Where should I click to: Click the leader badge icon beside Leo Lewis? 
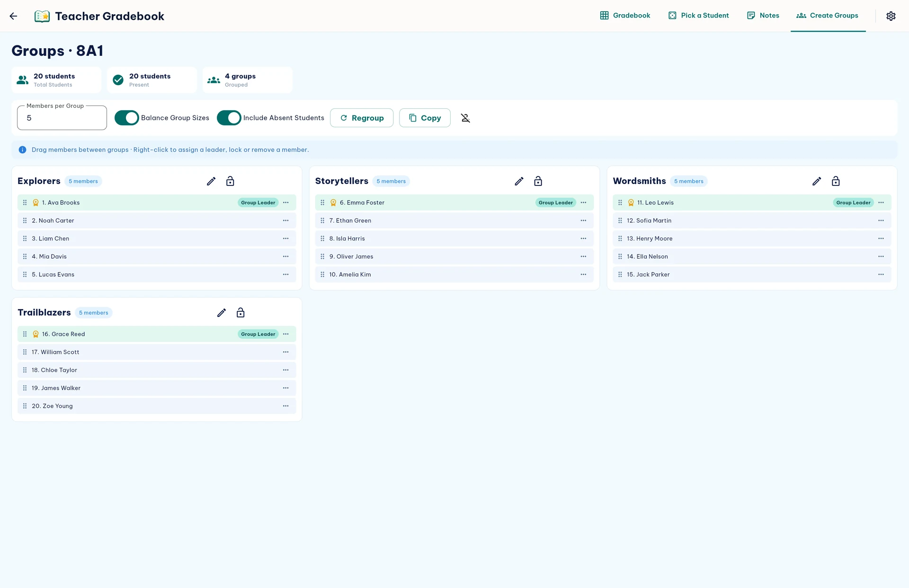[x=631, y=202]
